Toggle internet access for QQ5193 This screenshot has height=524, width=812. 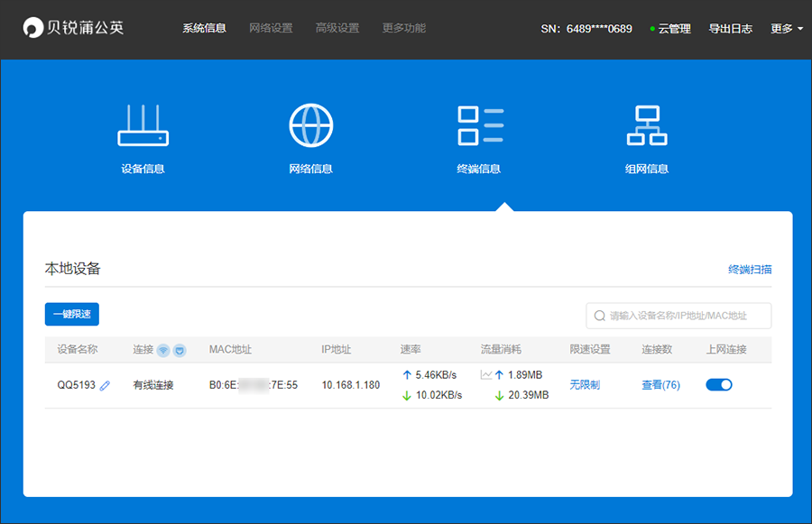[719, 385]
